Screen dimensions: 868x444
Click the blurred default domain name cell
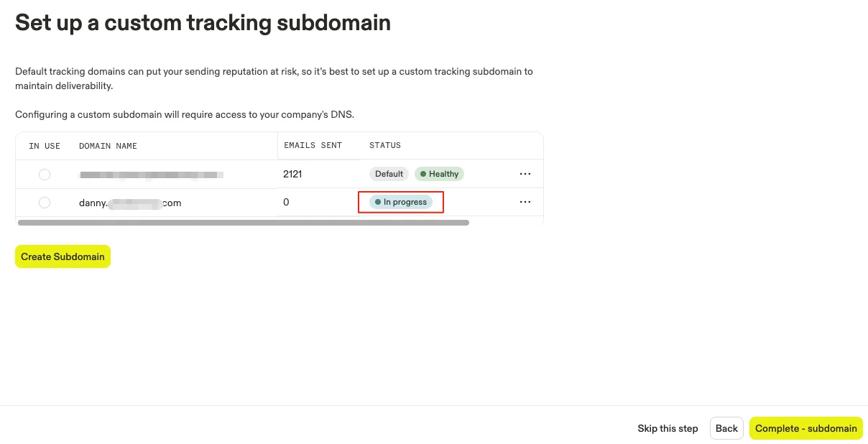tap(151, 174)
